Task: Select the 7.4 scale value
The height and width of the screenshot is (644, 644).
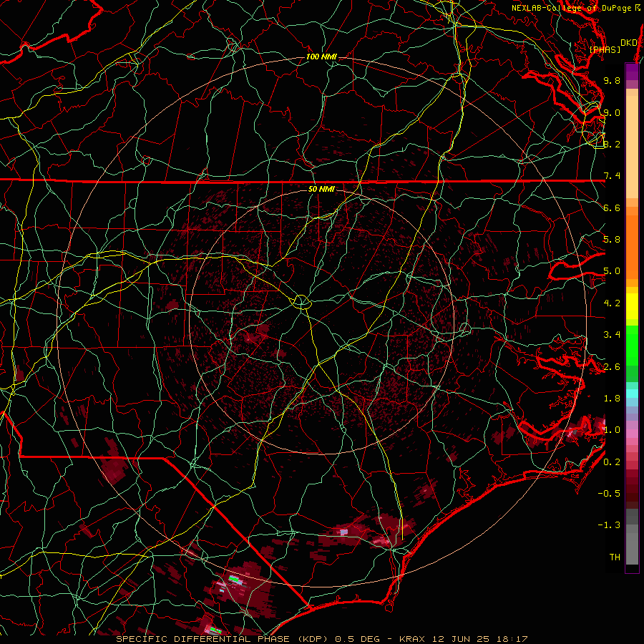Action: [612, 176]
